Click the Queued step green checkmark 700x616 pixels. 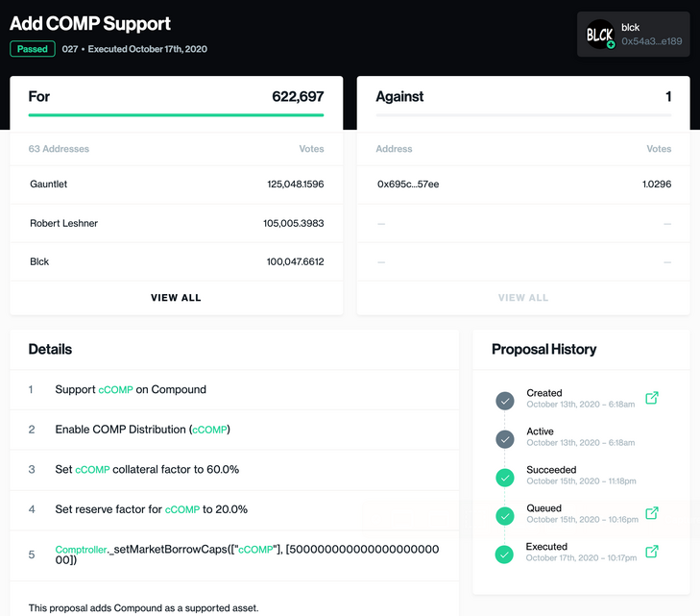[x=505, y=516]
